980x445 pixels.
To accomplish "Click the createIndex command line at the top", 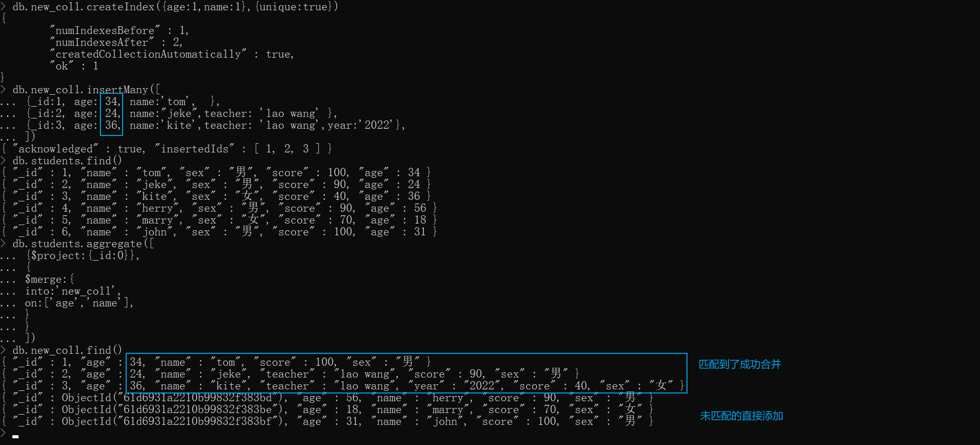I will (x=175, y=7).
